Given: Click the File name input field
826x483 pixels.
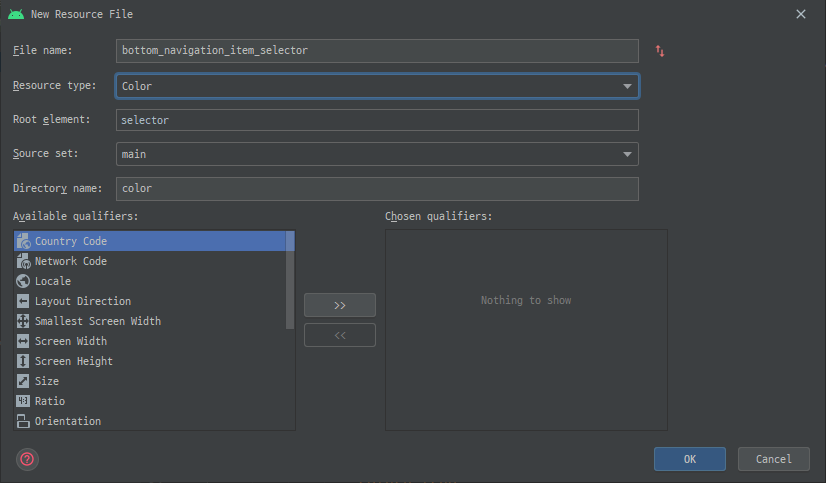Looking at the screenshot, I should pyautogui.click(x=377, y=51).
